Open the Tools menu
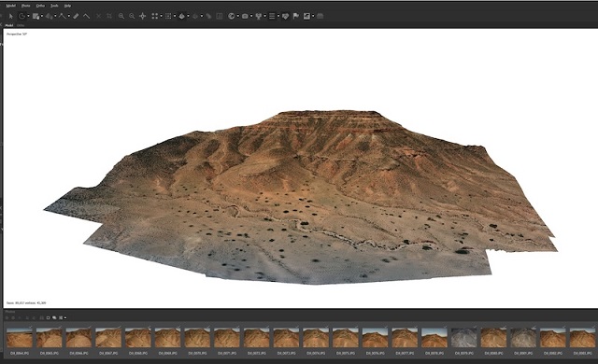 pos(54,6)
